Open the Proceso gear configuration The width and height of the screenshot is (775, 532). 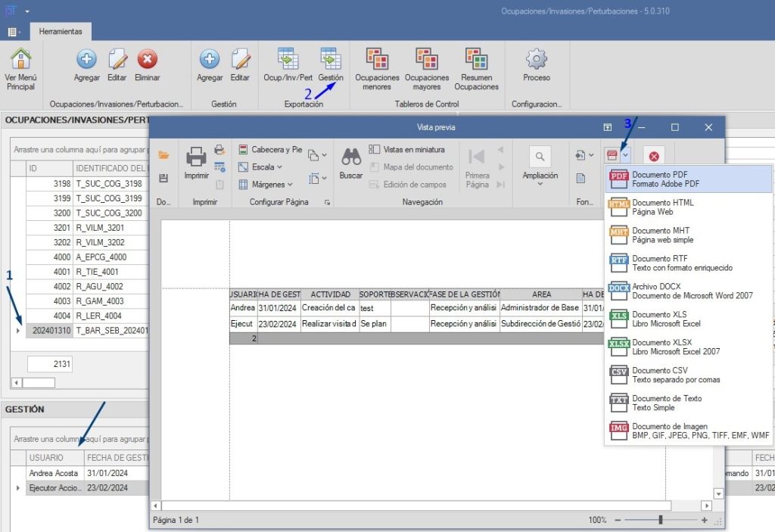(x=537, y=59)
